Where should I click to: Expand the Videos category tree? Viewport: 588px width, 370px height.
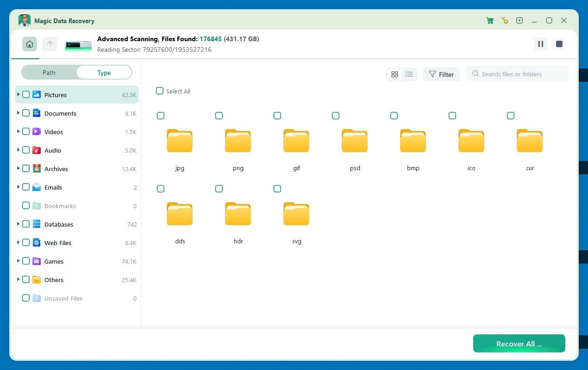18,131
